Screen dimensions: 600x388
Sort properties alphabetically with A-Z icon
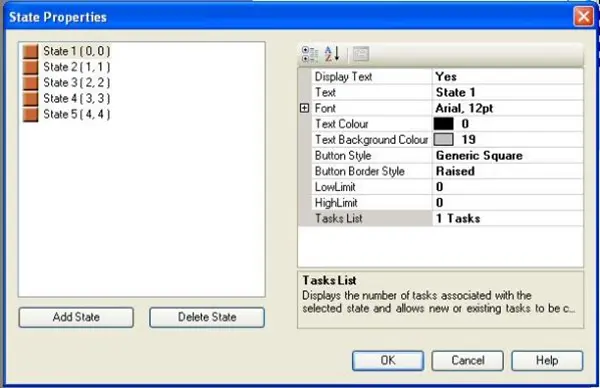tap(332, 54)
